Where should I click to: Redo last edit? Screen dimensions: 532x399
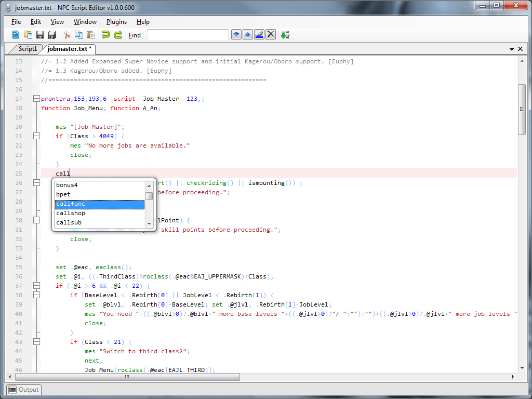point(118,35)
